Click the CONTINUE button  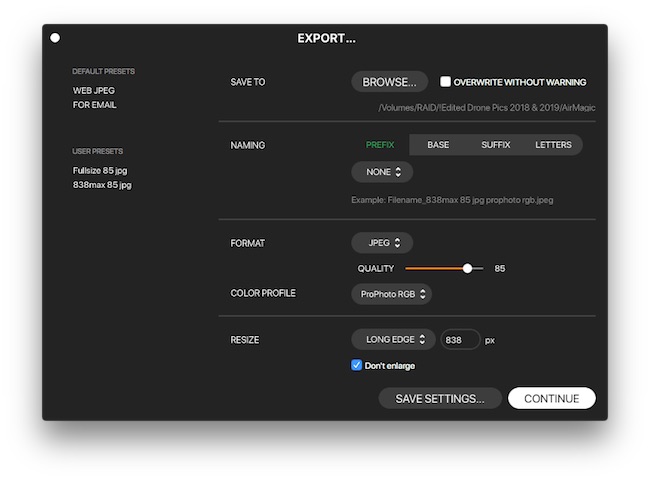552,398
